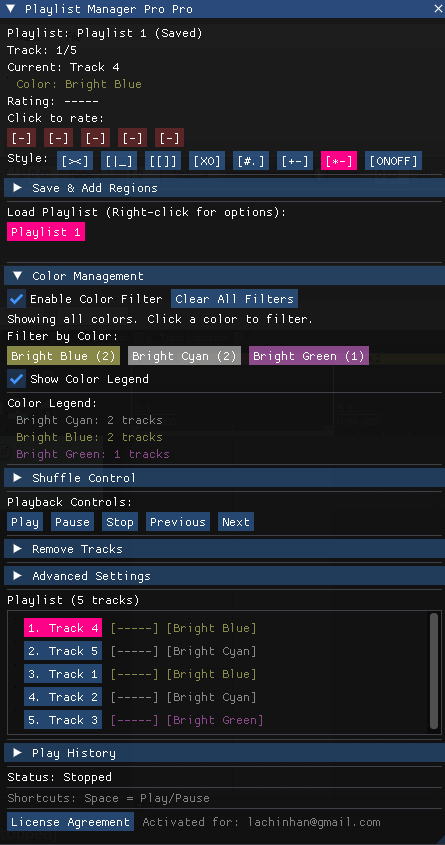Uncheck the Enable Color Filter checkbox

(x=17, y=299)
